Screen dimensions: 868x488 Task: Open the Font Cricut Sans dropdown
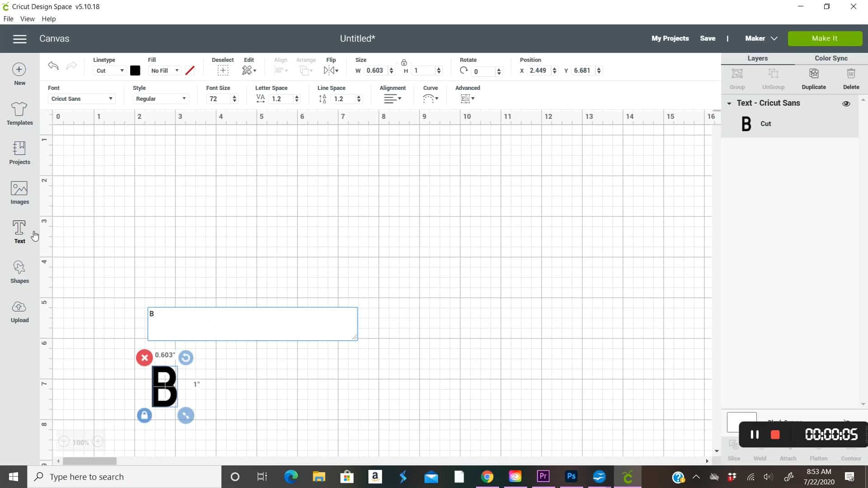[81, 99]
